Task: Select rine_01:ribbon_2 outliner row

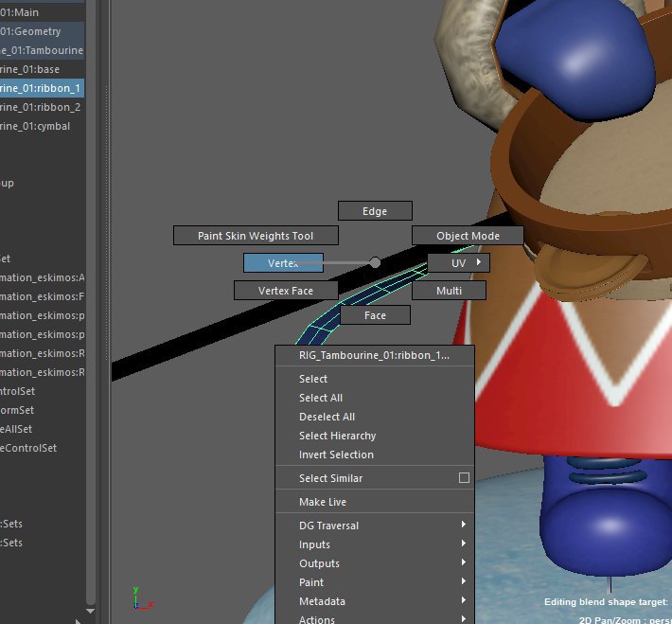Action: click(42, 107)
